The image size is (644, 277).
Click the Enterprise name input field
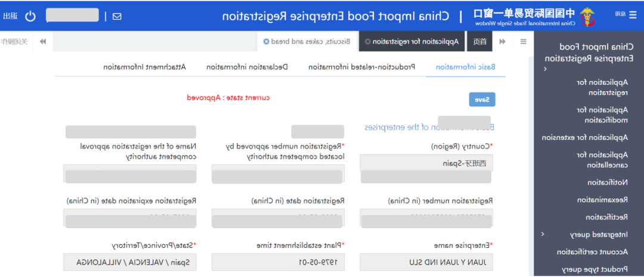[x=426, y=262]
